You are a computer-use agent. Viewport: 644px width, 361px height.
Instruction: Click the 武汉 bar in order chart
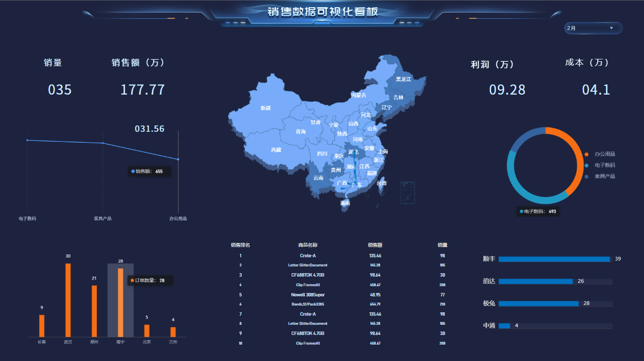tap(68, 300)
